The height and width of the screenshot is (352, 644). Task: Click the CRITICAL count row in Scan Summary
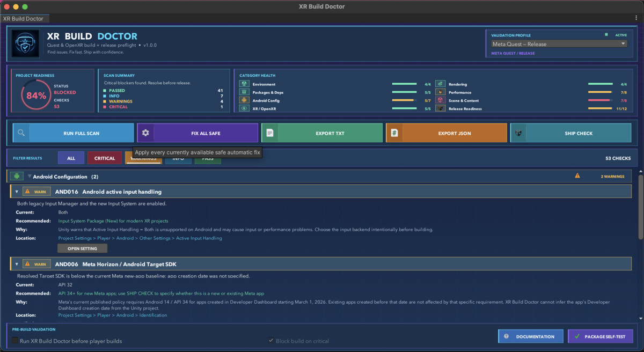(x=164, y=107)
